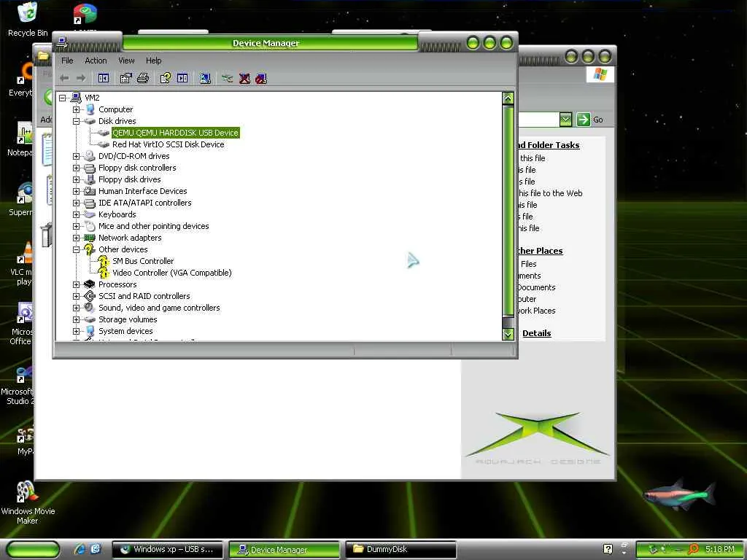
Task: Select the SM Bus Controller warning icon
Action: click(x=104, y=261)
